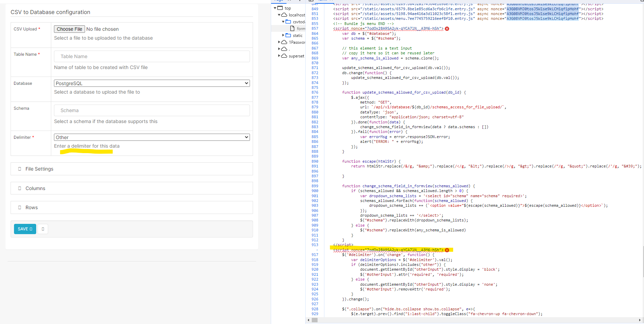The height and width of the screenshot is (324, 644).
Task: Expand the Rows section
Action: 132,207
